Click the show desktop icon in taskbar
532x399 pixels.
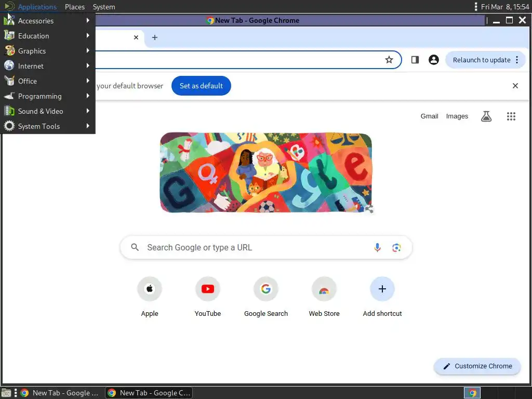6,393
